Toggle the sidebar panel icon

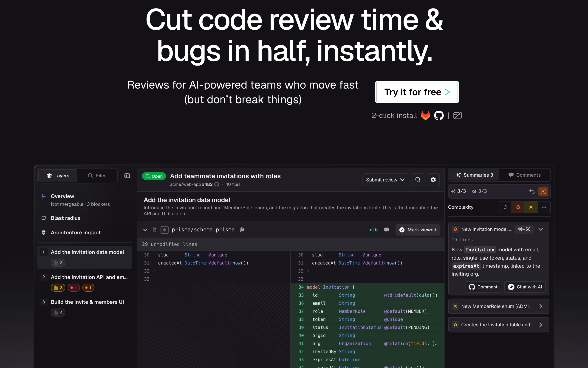point(127,176)
